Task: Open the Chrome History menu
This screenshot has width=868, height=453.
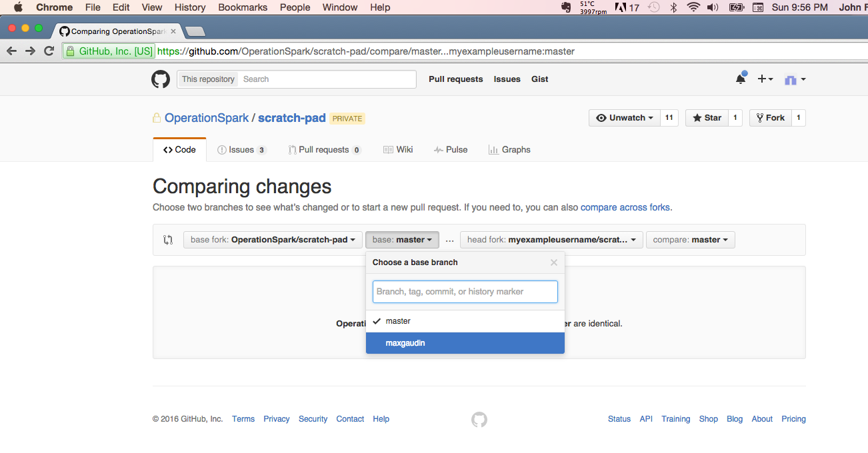Action: point(190,7)
